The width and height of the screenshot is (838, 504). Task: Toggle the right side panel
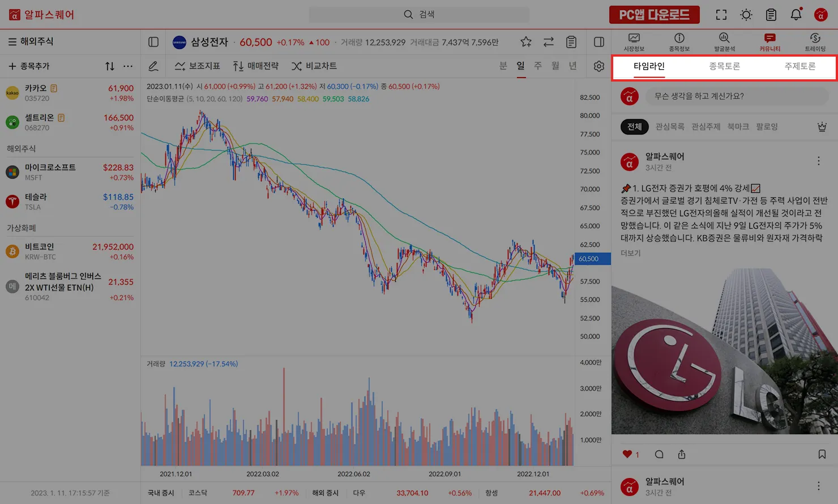point(599,42)
